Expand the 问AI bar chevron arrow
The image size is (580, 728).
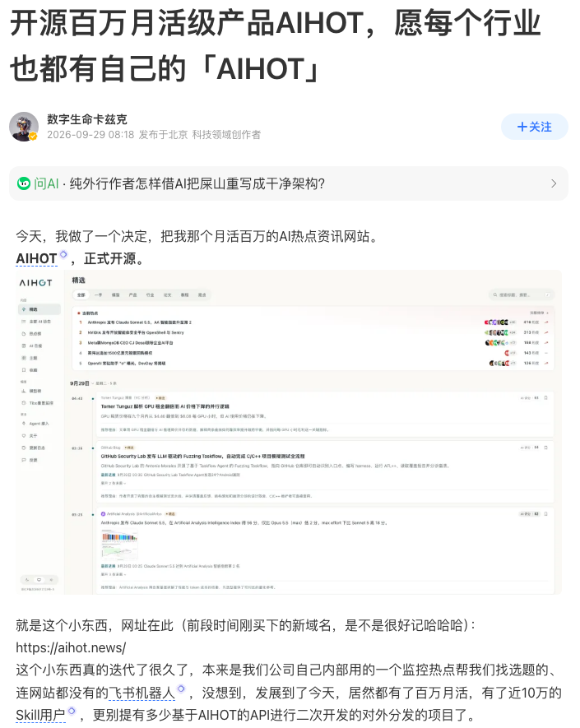554,184
